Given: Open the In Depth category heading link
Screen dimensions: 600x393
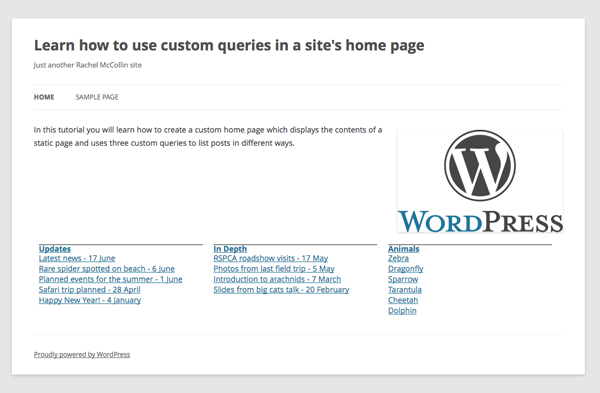Looking at the screenshot, I should coord(230,249).
